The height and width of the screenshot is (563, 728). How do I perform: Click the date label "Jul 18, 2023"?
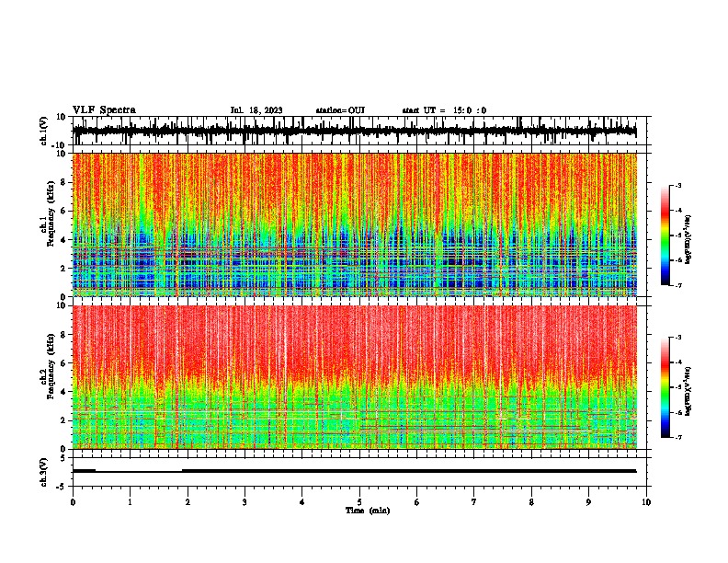click(x=256, y=110)
